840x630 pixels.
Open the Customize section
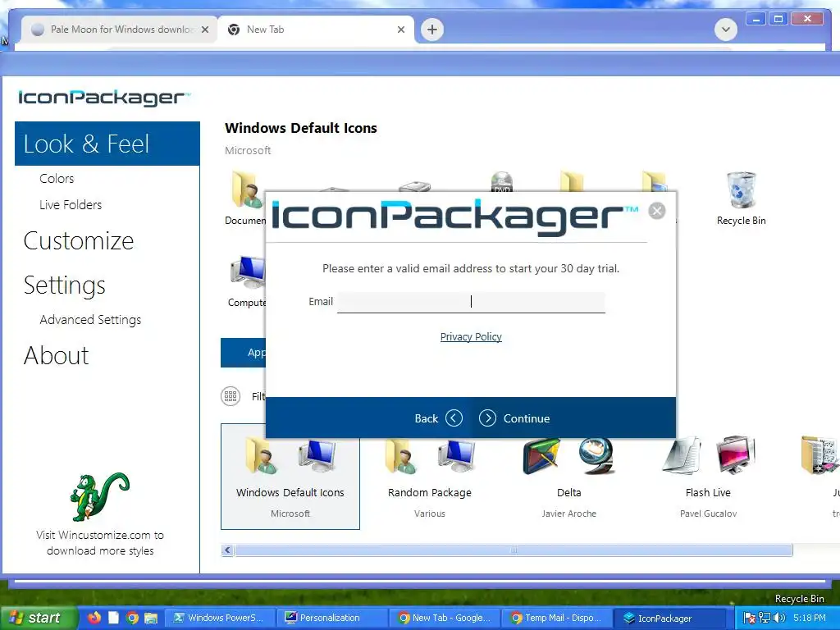[79, 241]
